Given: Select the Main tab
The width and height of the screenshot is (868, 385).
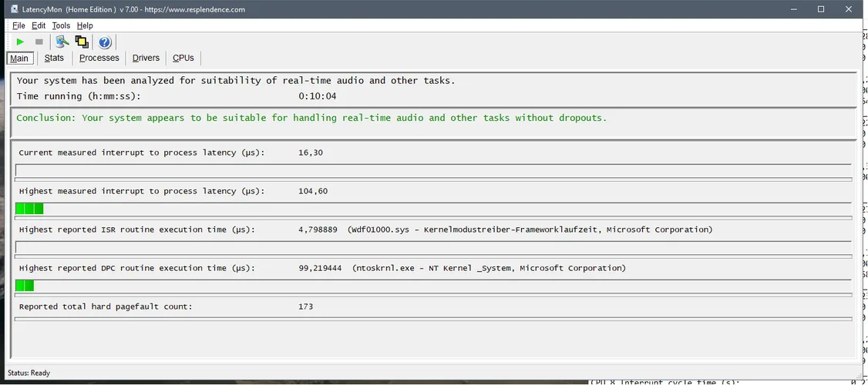Looking at the screenshot, I should tap(19, 59).
